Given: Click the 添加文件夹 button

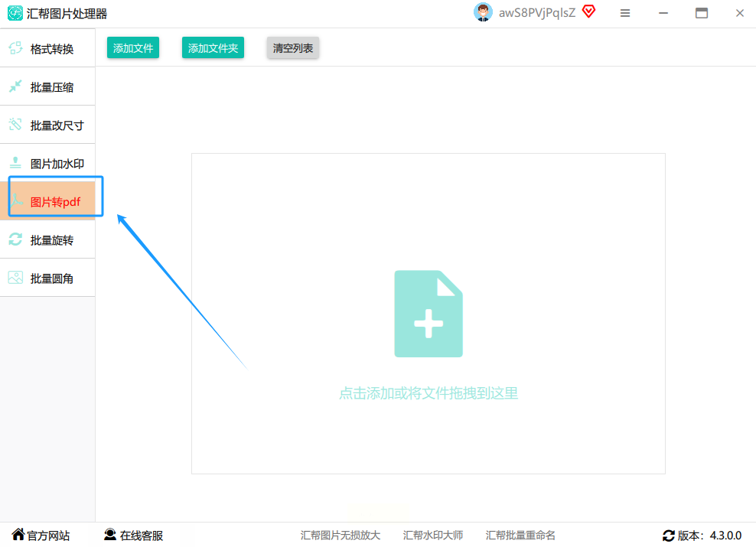Looking at the screenshot, I should click(213, 47).
